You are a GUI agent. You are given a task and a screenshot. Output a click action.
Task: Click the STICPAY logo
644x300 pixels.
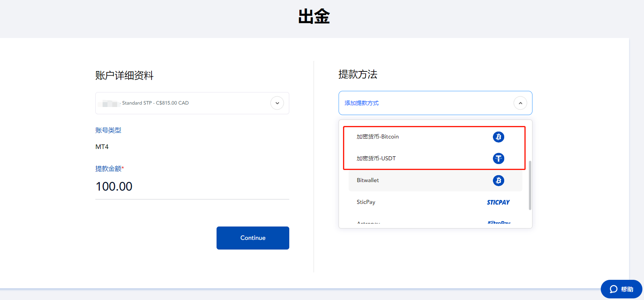click(498, 202)
